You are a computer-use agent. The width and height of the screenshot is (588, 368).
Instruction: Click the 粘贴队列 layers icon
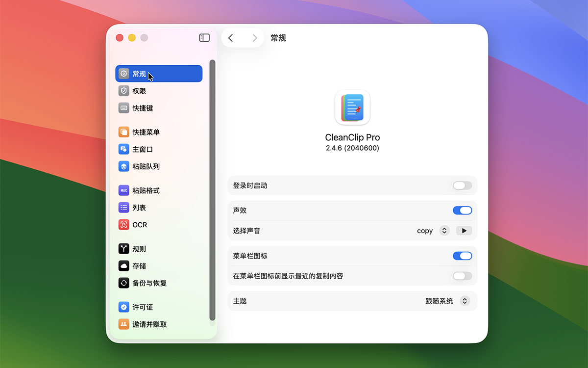click(x=124, y=166)
